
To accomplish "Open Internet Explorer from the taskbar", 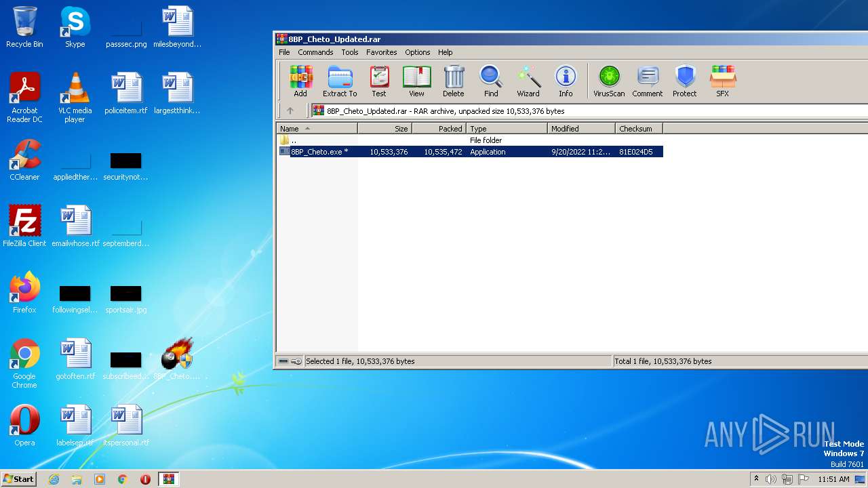I will click(54, 479).
